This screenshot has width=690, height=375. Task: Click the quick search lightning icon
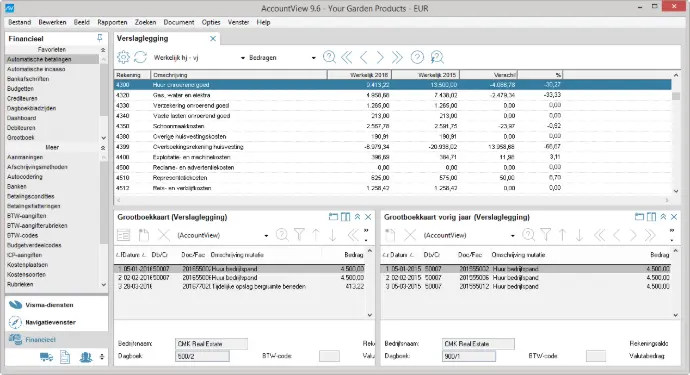pyautogui.click(x=437, y=57)
